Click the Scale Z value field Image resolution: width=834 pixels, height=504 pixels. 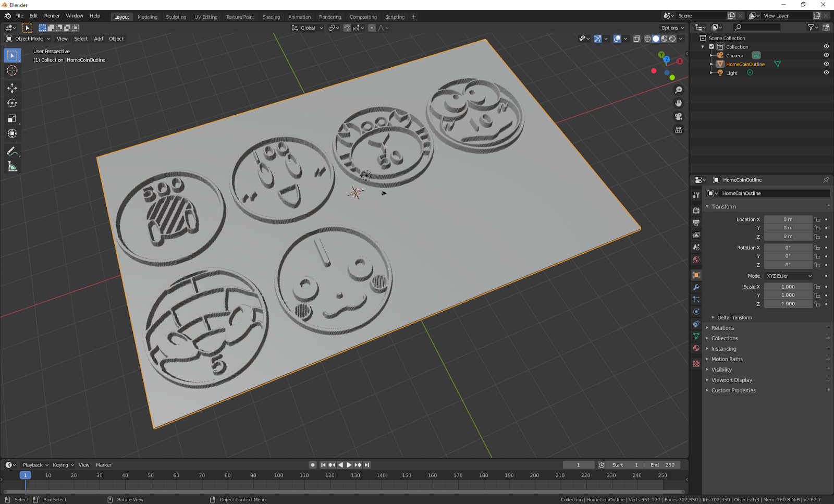pos(788,304)
